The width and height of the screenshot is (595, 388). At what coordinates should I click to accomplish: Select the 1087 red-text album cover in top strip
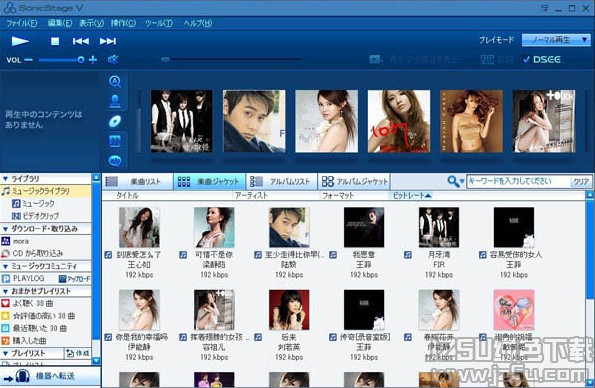click(x=399, y=121)
